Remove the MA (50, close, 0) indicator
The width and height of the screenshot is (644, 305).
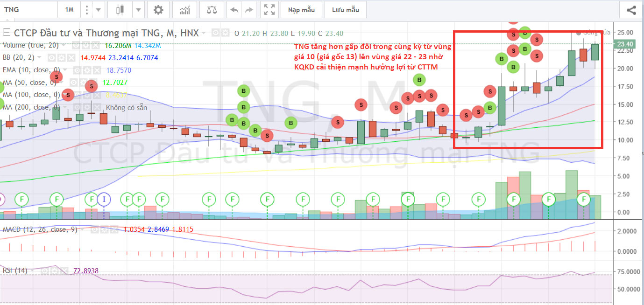pos(93,83)
